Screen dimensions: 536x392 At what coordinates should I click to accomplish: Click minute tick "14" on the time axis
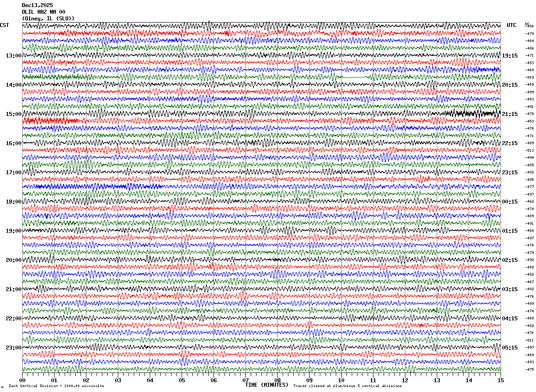469,380
